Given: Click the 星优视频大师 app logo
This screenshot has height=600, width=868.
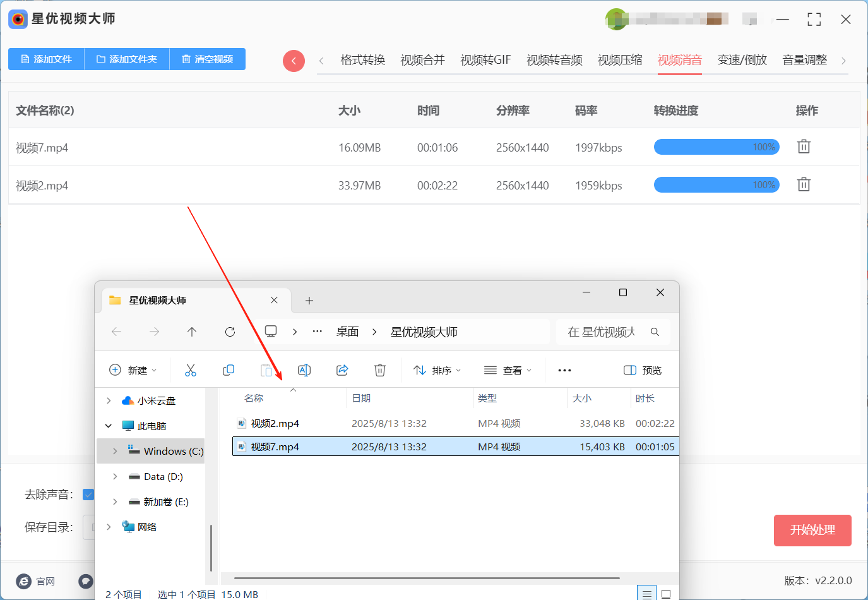Looking at the screenshot, I should [x=18, y=19].
